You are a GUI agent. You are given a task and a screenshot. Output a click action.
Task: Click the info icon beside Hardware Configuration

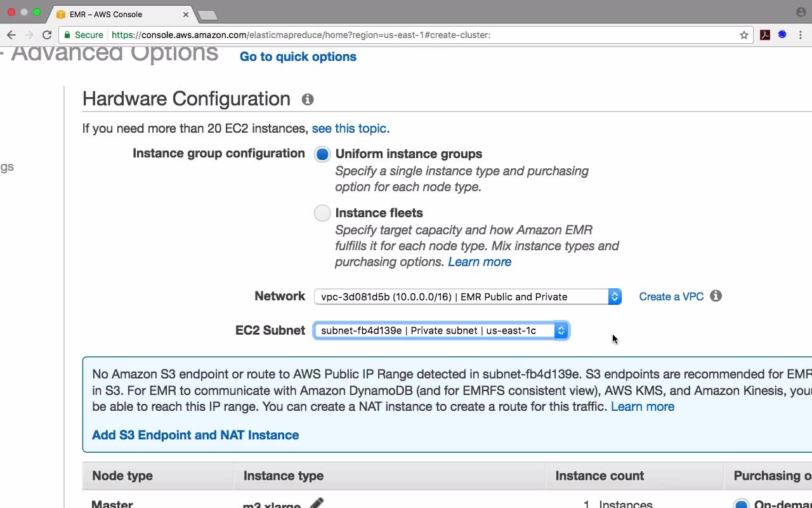(308, 100)
